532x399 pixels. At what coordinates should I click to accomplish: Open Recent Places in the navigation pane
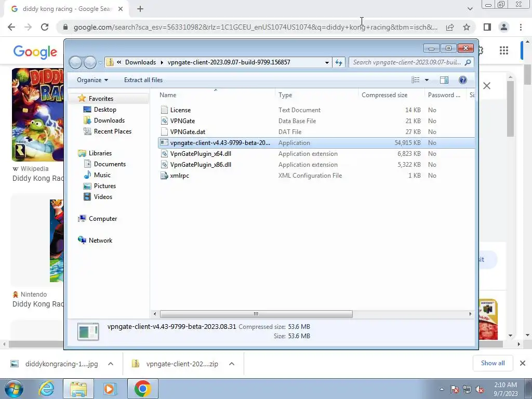[x=112, y=131]
